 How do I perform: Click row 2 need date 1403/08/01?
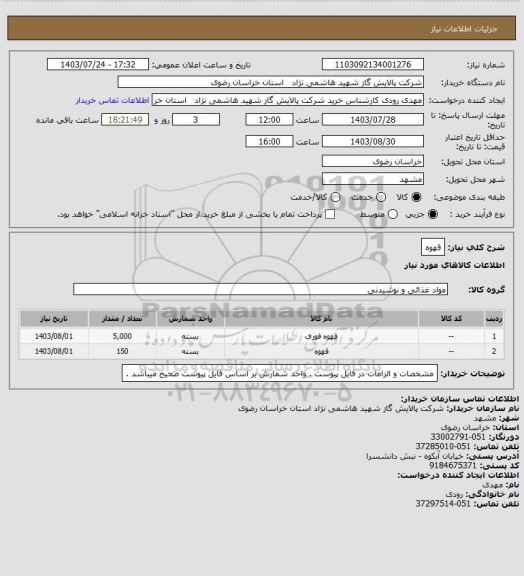pyautogui.click(x=54, y=352)
